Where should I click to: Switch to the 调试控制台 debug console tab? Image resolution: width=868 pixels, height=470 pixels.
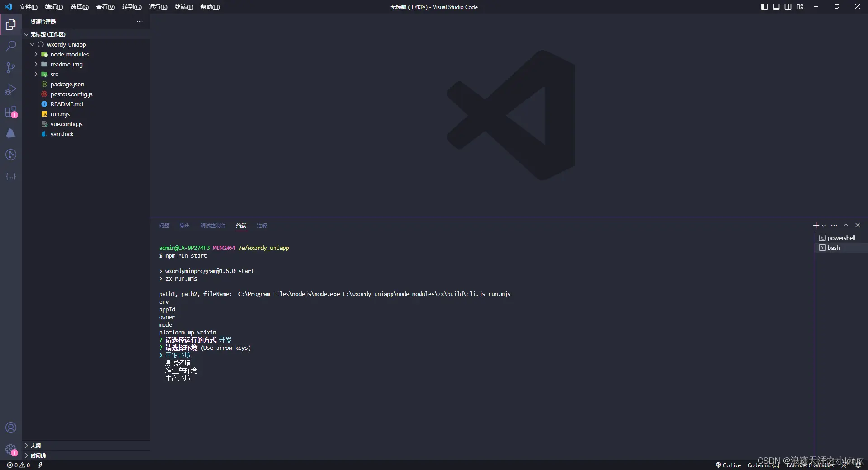213,226
